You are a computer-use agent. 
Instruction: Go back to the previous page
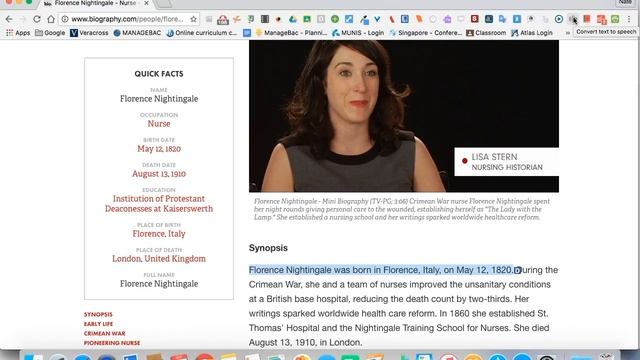pyautogui.click(x=9, y=19)
